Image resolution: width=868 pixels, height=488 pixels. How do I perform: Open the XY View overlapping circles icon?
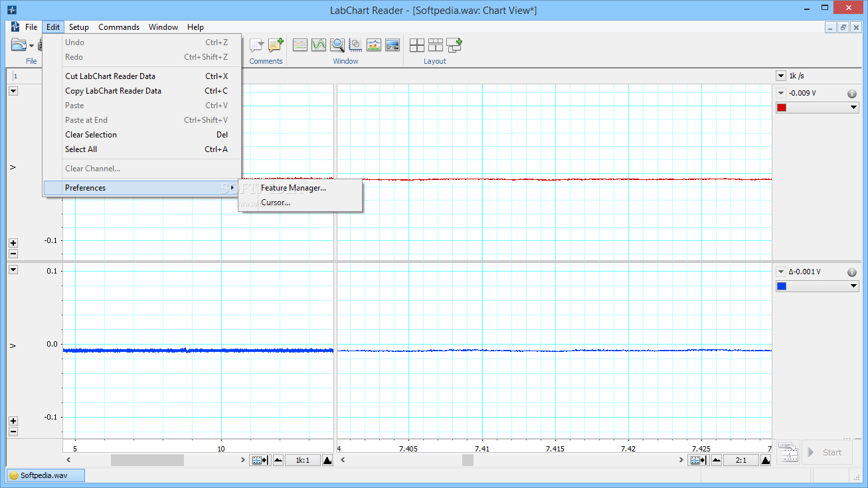355,45
